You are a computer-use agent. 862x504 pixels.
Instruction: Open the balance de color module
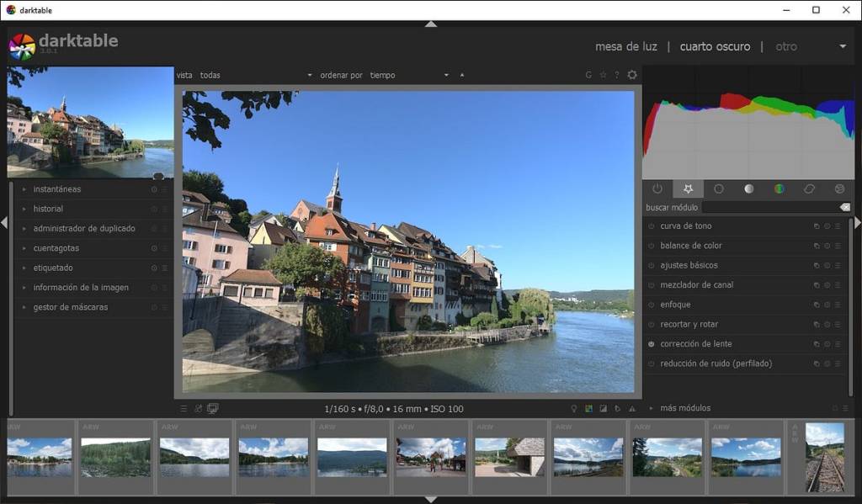click(x=691, y=246)
